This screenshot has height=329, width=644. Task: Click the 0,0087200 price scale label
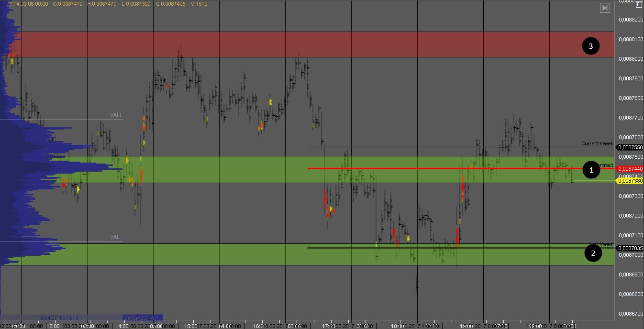tap(630, 216)
